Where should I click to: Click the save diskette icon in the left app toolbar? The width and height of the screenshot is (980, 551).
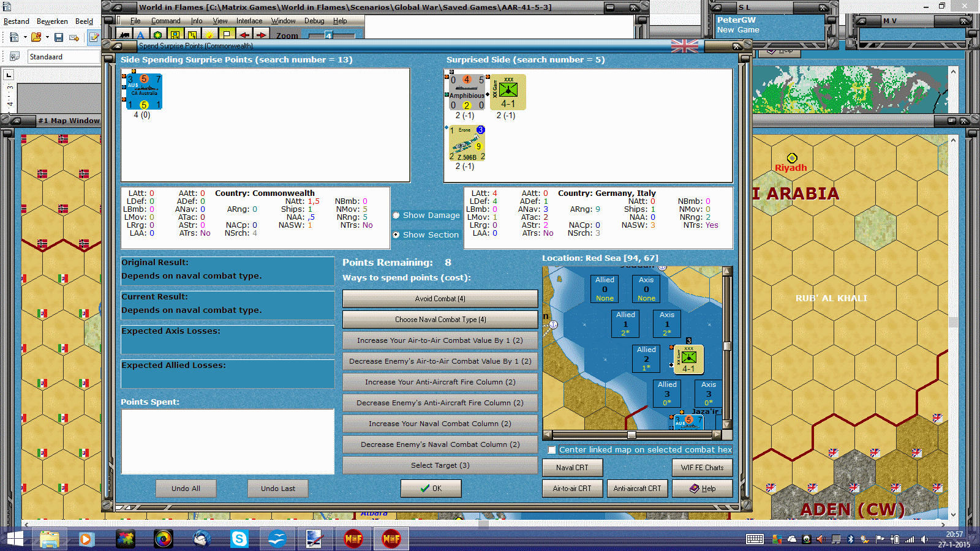59,37
